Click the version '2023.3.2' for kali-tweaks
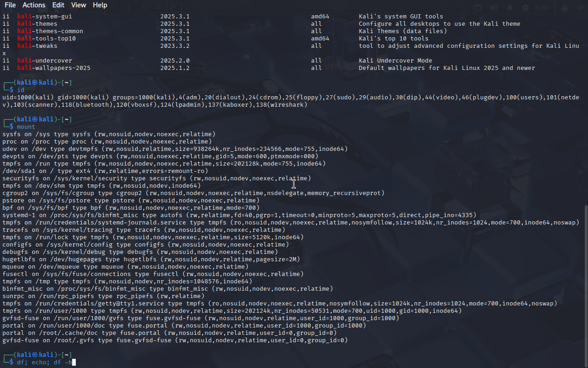 pos(175,46)
